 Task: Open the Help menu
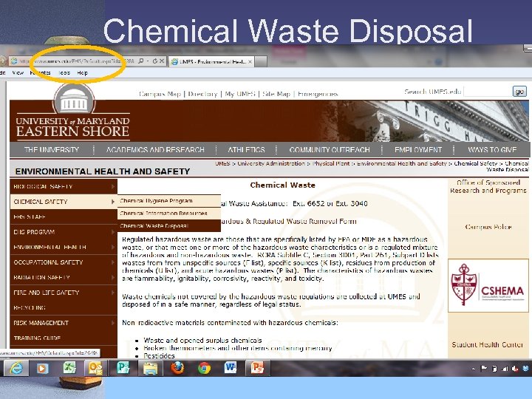(x=82, y=72)
